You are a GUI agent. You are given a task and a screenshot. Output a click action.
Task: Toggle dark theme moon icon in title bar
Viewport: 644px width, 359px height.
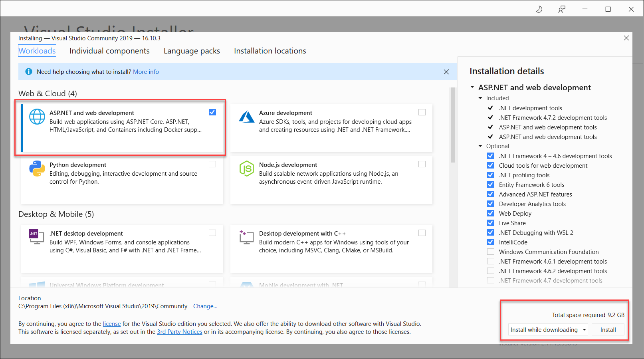[539, 9]
